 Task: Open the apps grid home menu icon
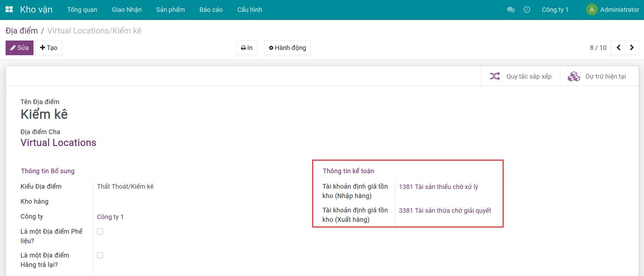9,9
